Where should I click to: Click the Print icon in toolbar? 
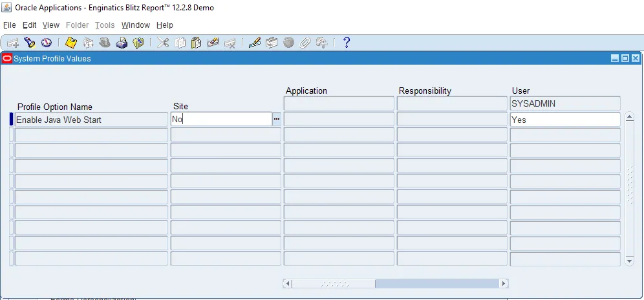(122, 43)
